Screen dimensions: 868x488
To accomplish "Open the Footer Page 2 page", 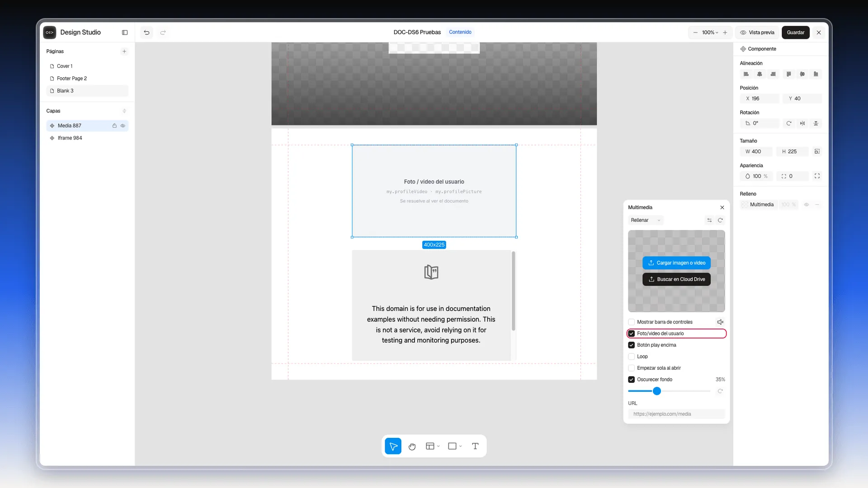I will [87, 79].
